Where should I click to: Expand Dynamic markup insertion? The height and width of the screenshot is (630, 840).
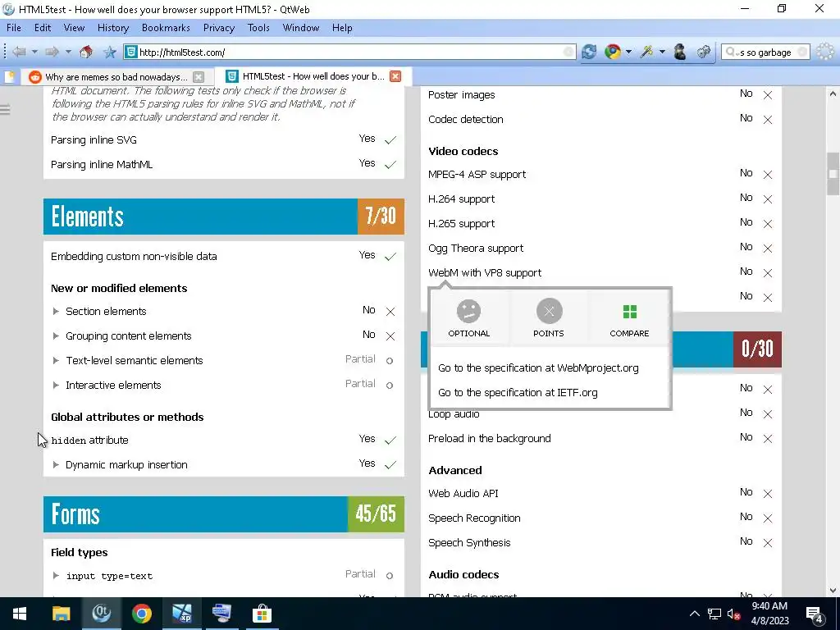tap(56, 464)
